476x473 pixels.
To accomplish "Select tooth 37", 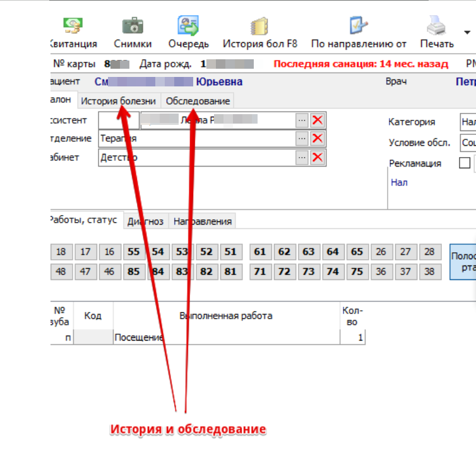I will coord(406,271).
